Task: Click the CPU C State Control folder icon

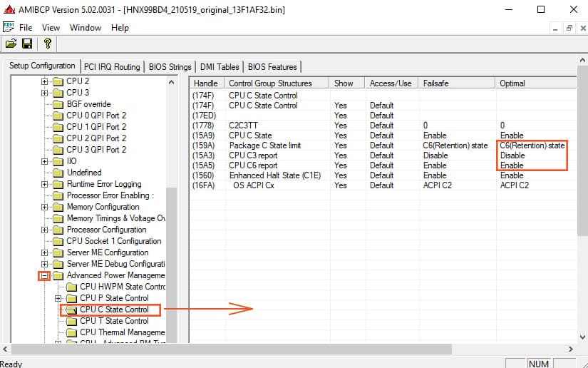Action: [x=71, y=310]
